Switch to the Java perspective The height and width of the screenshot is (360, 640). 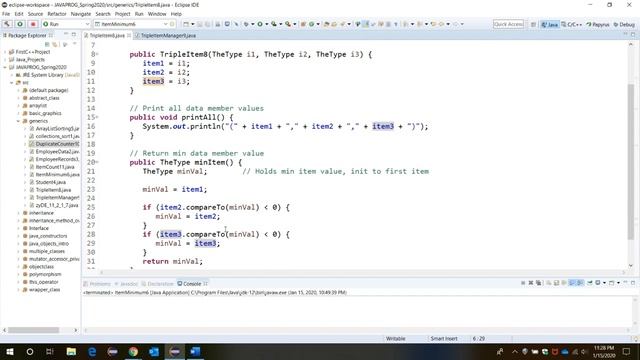coord(549,24)
